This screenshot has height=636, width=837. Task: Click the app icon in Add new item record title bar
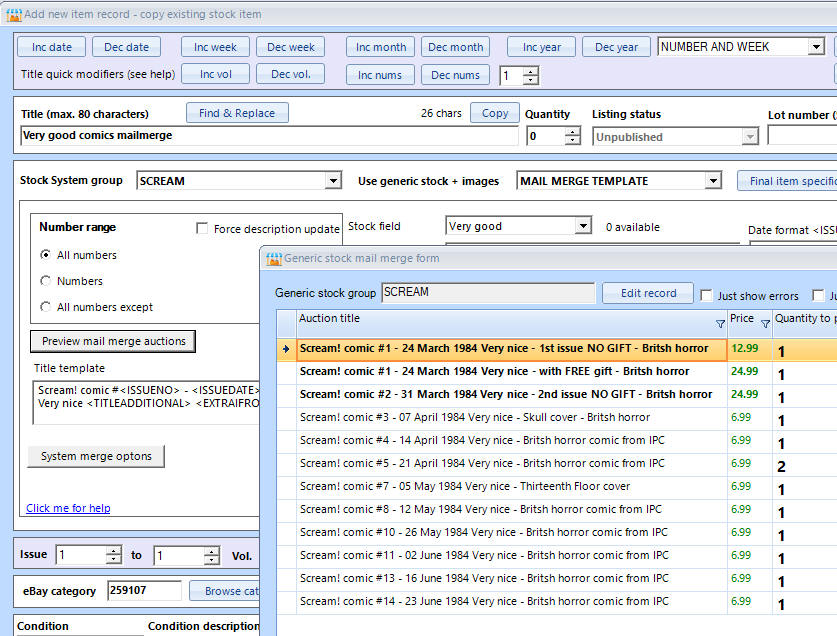(x=14, y=14)
